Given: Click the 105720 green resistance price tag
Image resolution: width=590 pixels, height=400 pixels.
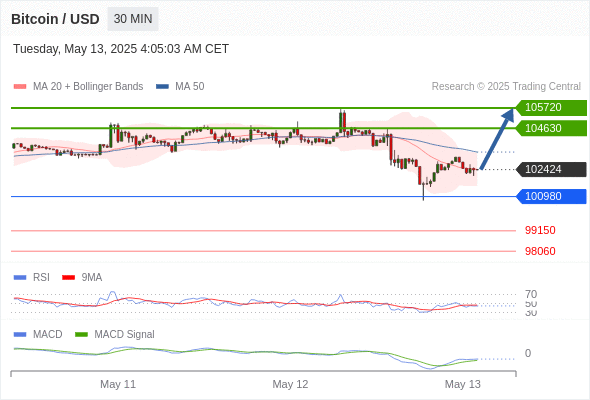Looking at the screenshot, I should coord(551,108).
